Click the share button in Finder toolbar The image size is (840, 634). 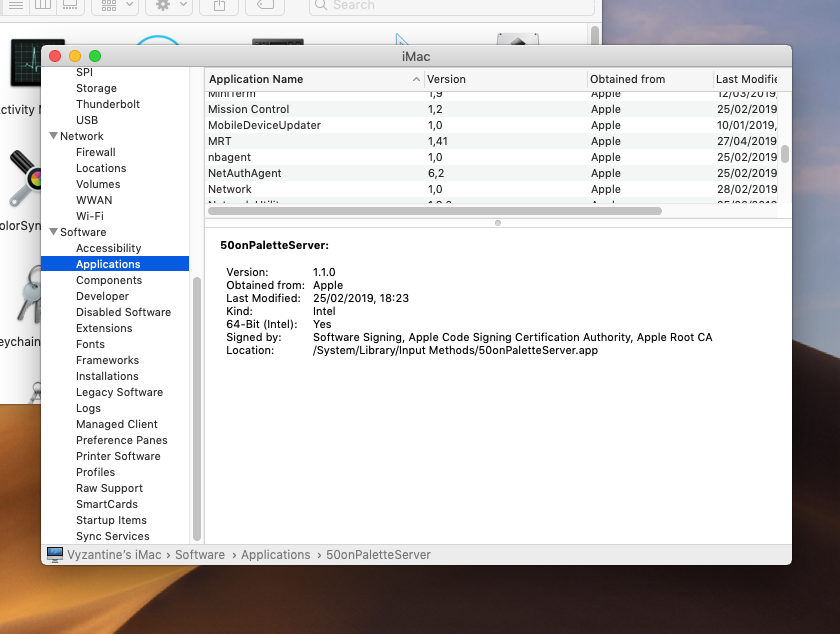[219, 5]
